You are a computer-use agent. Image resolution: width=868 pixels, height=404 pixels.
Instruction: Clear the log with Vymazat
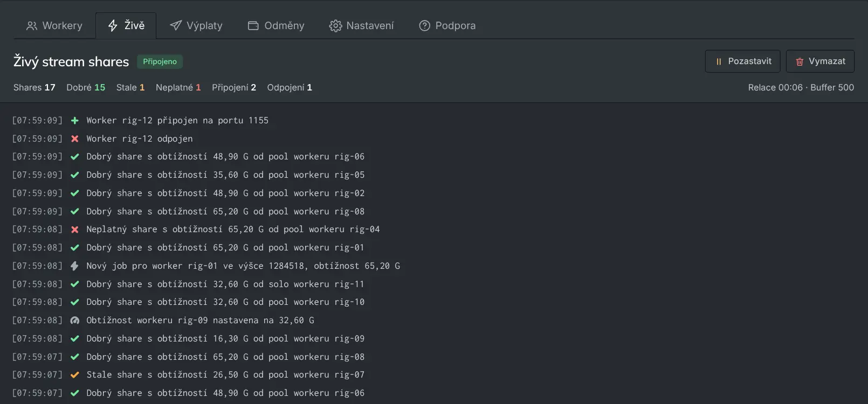(x=820, y=61)
